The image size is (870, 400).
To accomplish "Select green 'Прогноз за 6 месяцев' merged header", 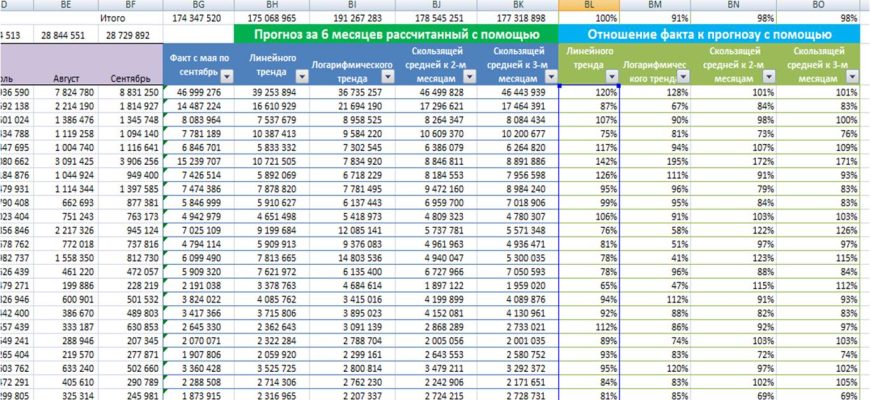I will click(396, 34).
